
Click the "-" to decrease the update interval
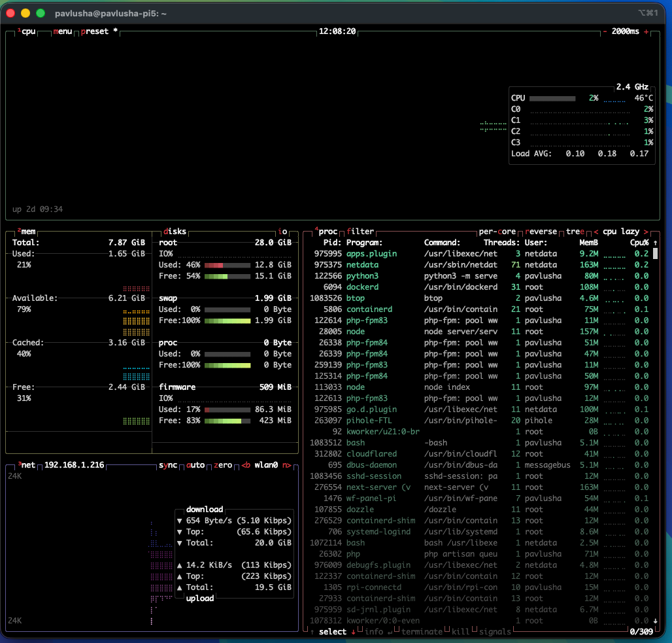coord(604,31)
